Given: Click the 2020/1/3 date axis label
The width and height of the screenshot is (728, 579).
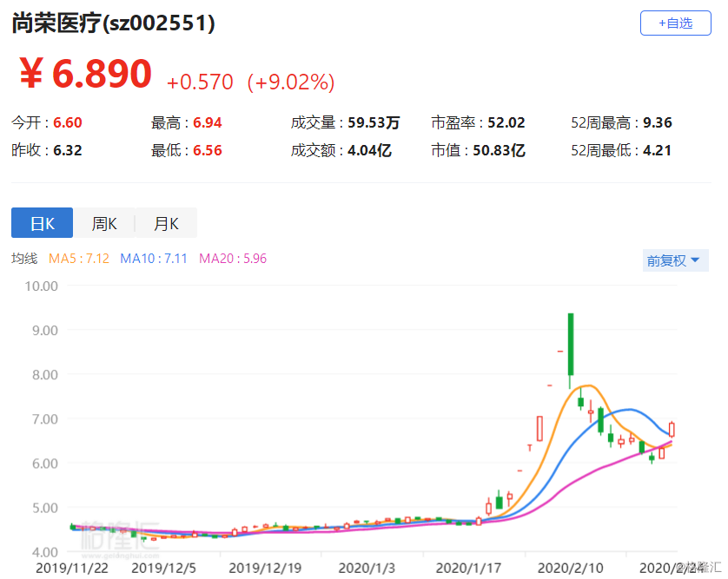Looking at the screenshot, I should click(x=367, y=568).
